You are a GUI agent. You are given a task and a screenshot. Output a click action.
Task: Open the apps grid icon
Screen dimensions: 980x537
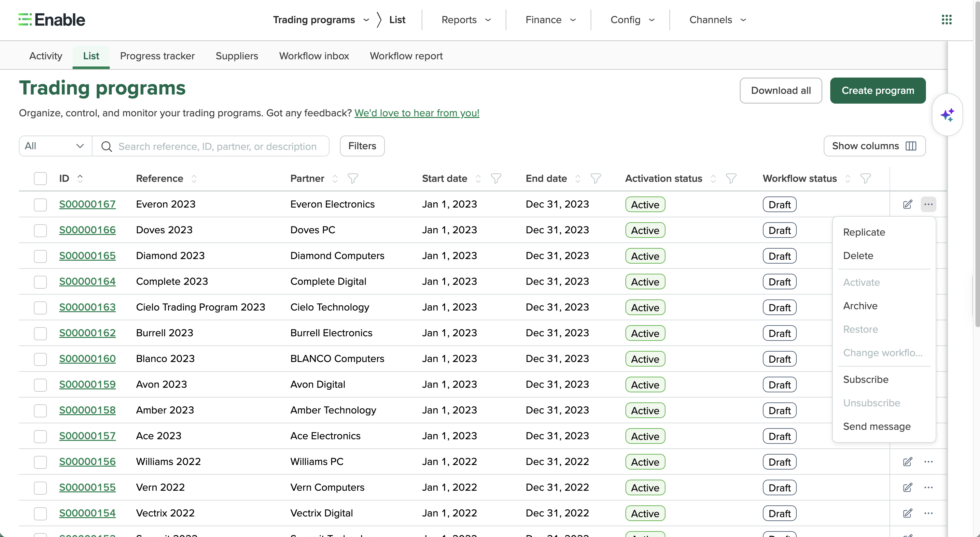[x=946, y=20]
